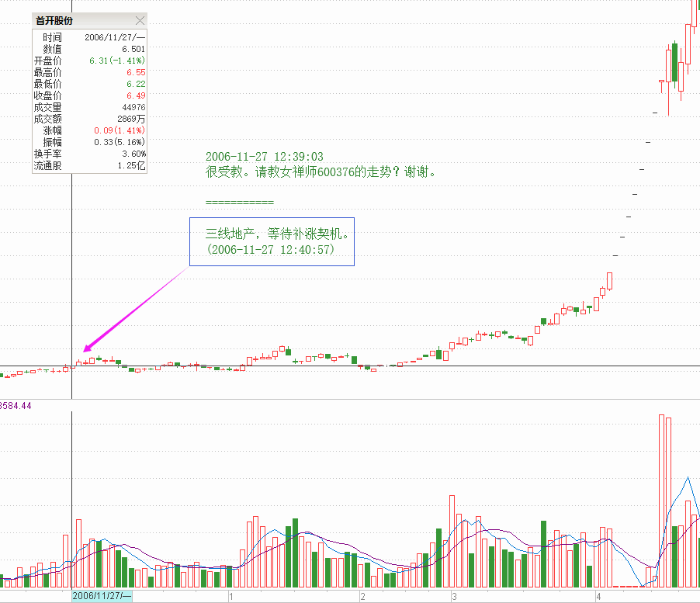
Task: Click month marker 1 on time axis
Action: [x=231, y=596]
